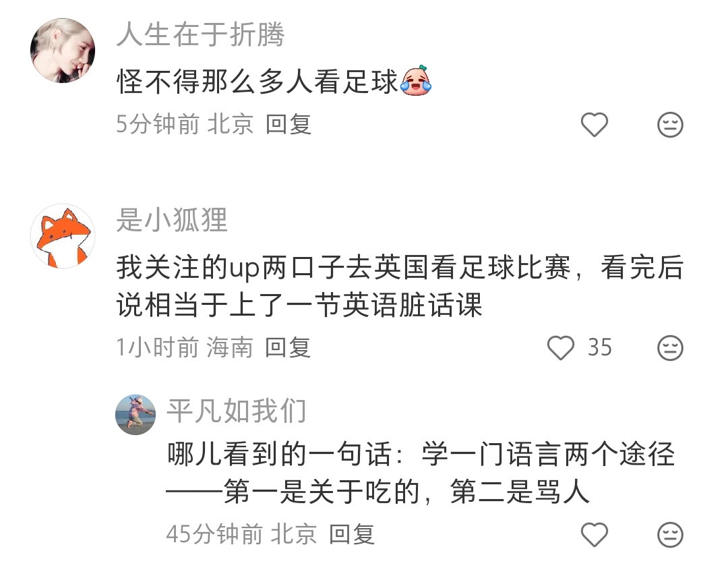Reply to the comment posted 5分钟前

pos(289,125)
